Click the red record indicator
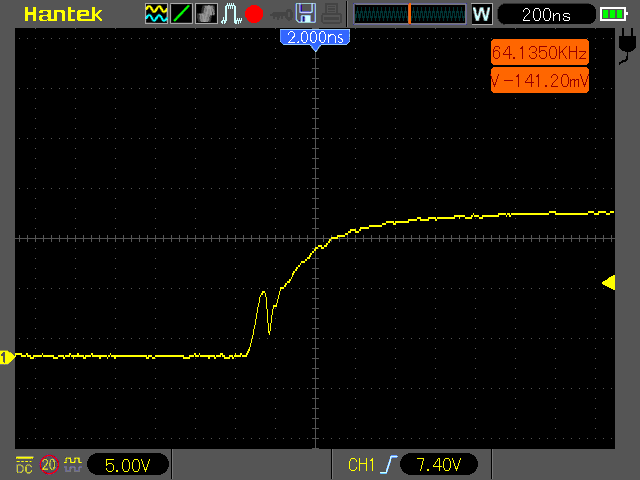The image size is (640, 480). [x=254, y=14]
